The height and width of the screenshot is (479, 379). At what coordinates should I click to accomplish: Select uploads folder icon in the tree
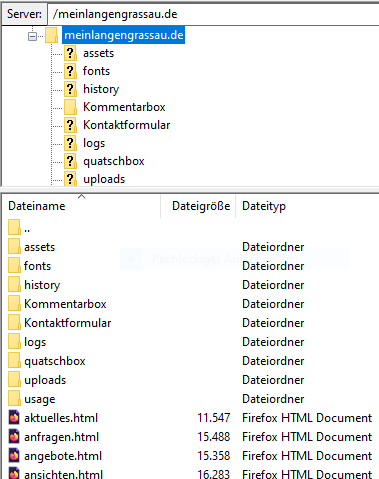pos(70,179)
